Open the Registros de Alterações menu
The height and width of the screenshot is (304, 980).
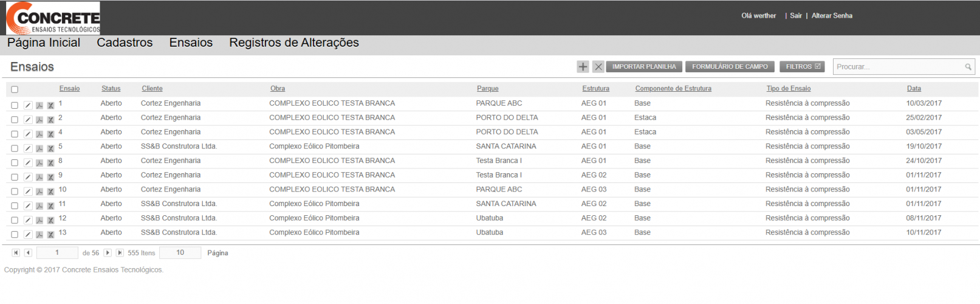294,43
